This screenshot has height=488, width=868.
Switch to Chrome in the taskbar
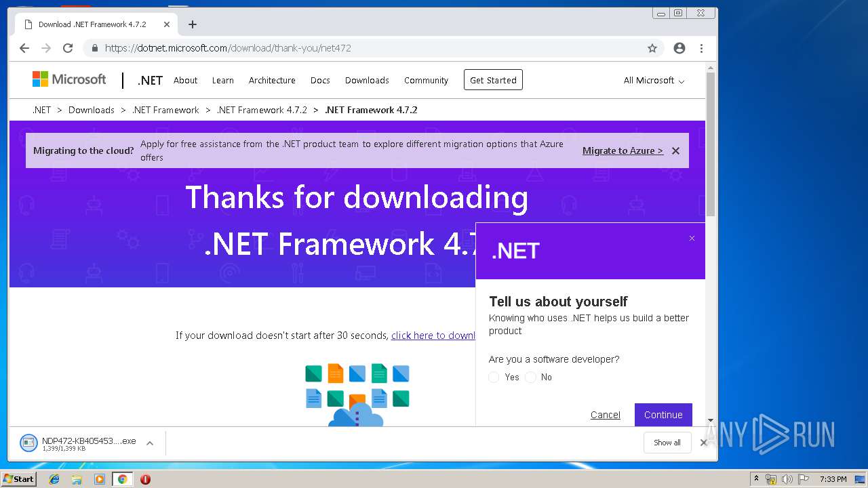(122, 479)
